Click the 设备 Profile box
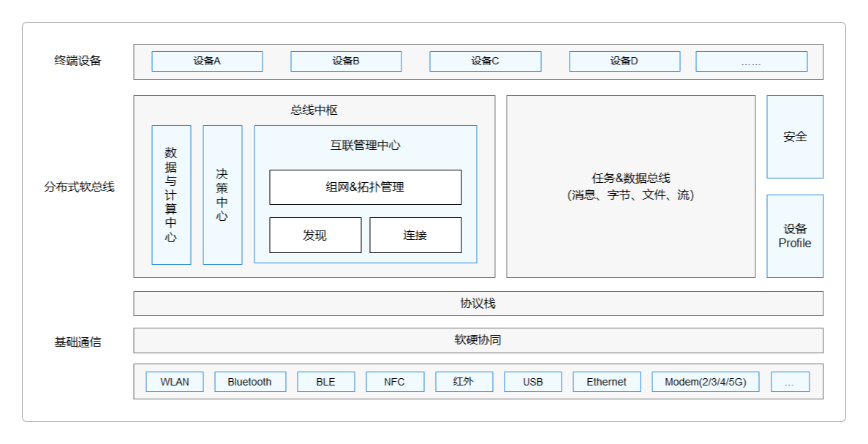 coord(795,236)
